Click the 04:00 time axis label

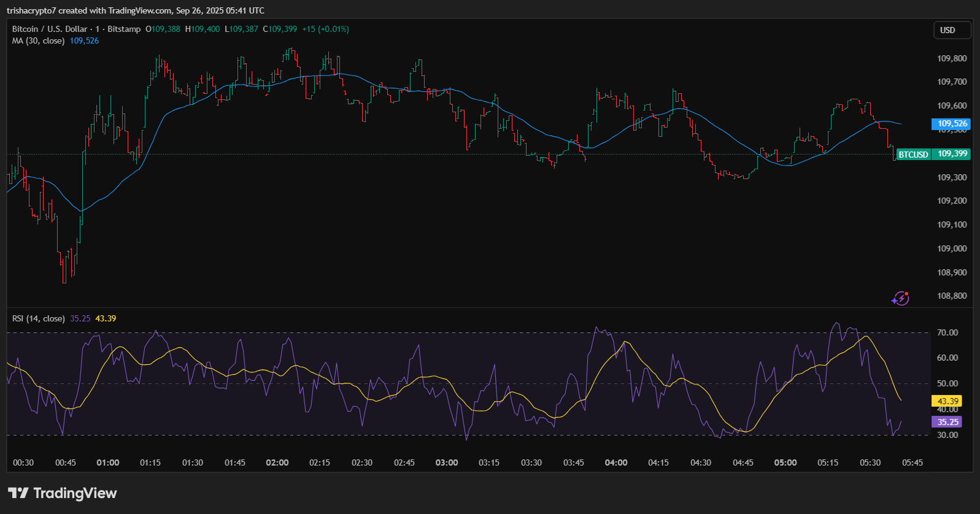click(616, 462)
